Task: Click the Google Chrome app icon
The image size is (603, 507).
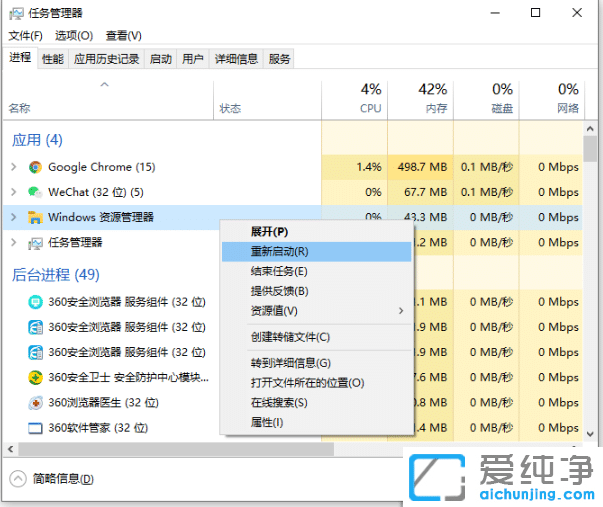Action: click(x=35, y=167)
